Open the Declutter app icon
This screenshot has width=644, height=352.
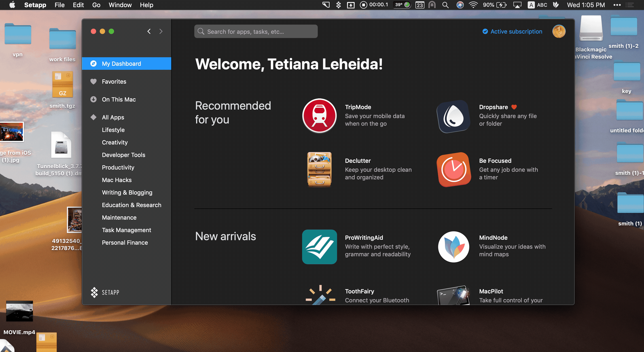click(x=319, y=169)
